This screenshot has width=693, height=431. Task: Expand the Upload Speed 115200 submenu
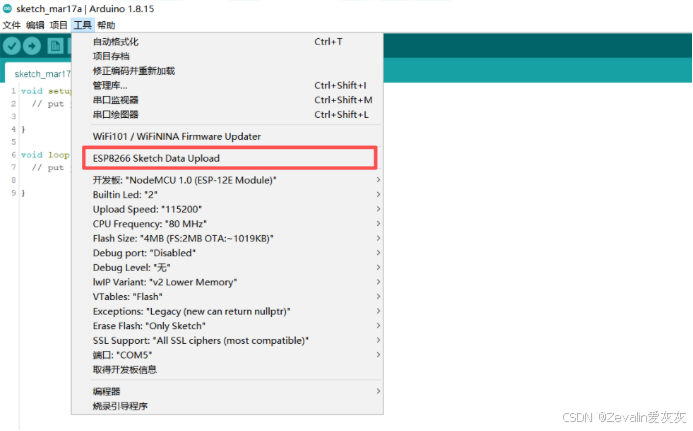(227, 209)
